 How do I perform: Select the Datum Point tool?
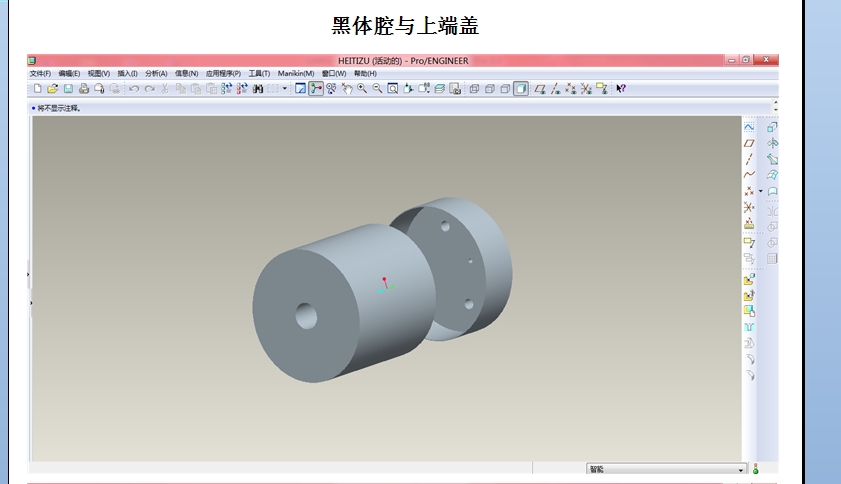coord(749,191)
